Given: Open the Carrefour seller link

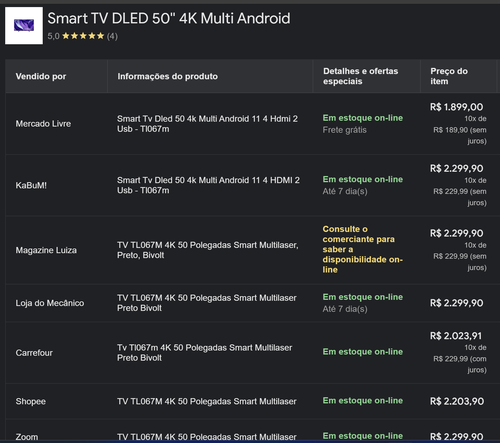Looking at the screenshot, I should point(34,353).
